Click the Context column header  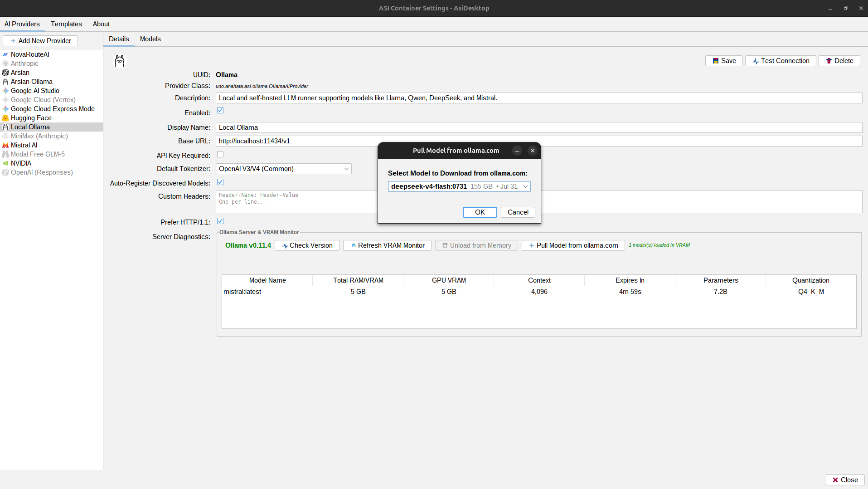tap(539, 280)
